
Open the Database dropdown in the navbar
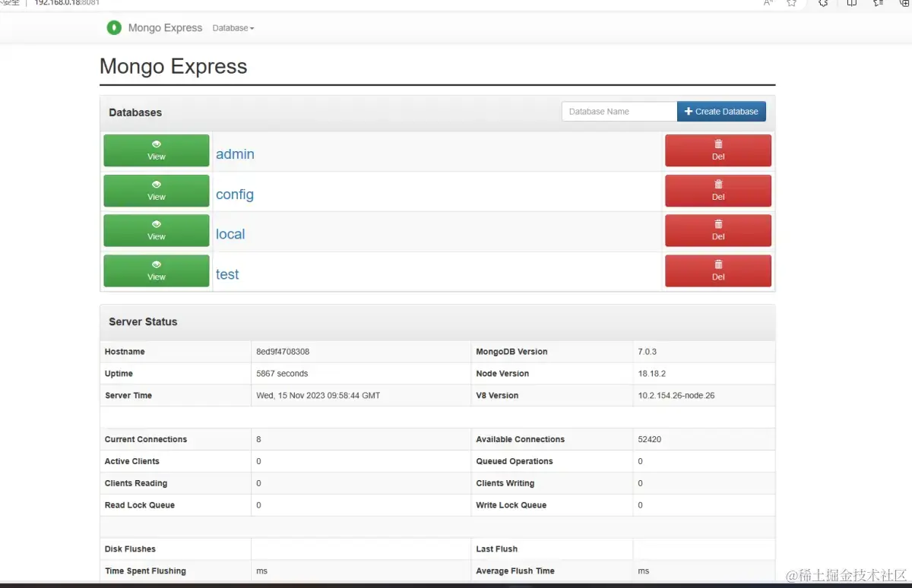pyautogui.click(x=233, y=28)
